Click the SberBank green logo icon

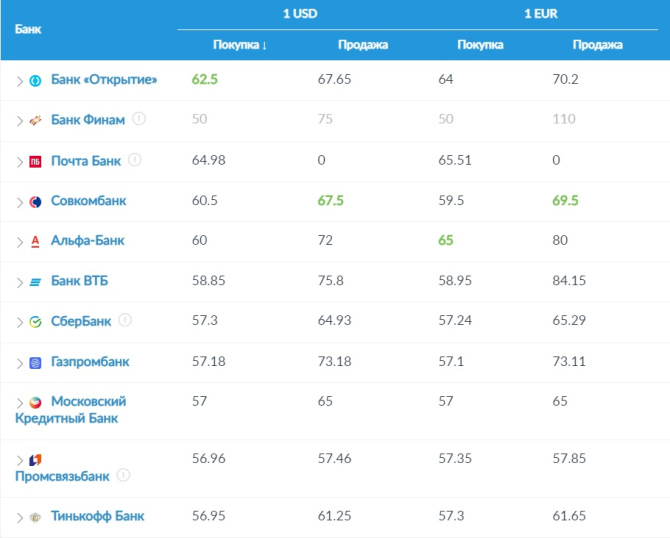tap(35, 322)
